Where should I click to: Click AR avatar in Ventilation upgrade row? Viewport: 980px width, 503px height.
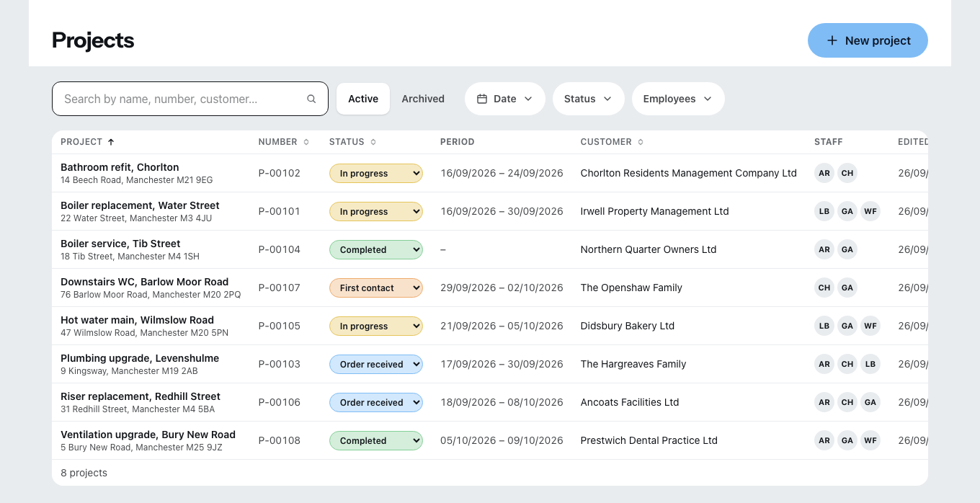pos(824,440)
